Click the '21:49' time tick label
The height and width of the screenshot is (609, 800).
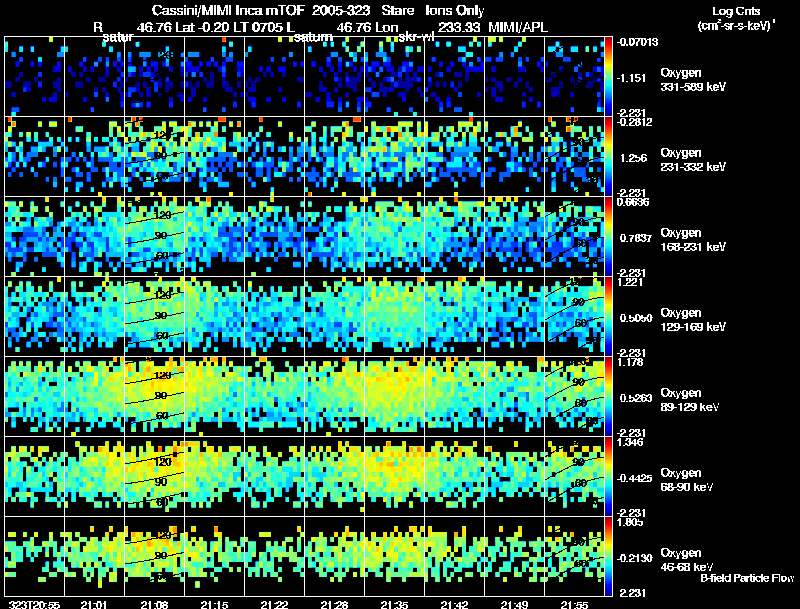coord(514,605)
